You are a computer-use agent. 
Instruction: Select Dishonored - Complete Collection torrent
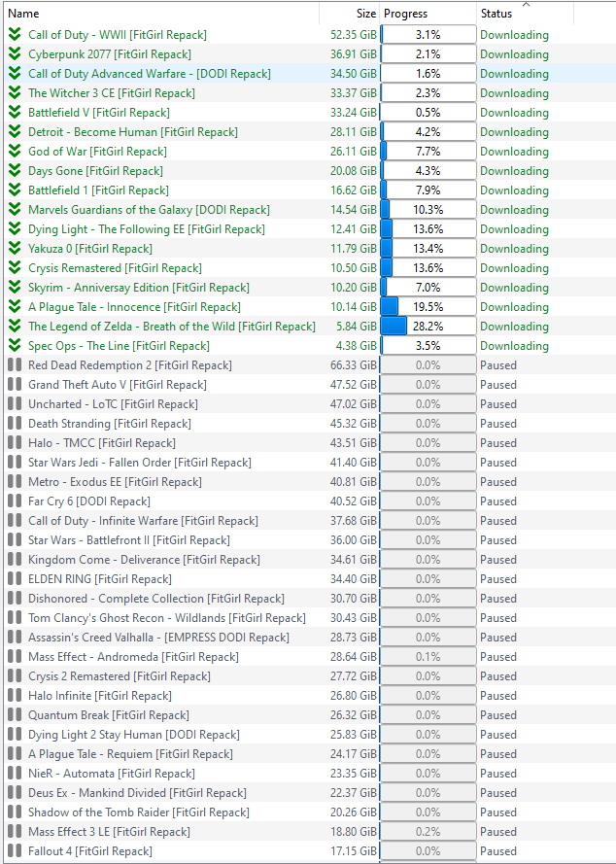(156, 599)
